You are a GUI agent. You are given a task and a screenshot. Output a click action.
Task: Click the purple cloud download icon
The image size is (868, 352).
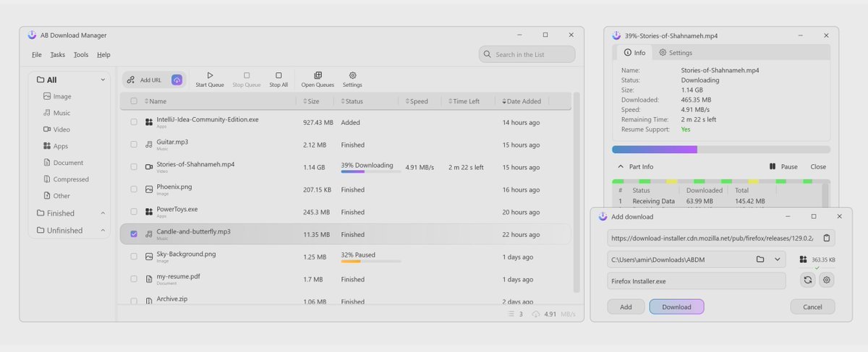pyautogui.click(x=177, y=80)
